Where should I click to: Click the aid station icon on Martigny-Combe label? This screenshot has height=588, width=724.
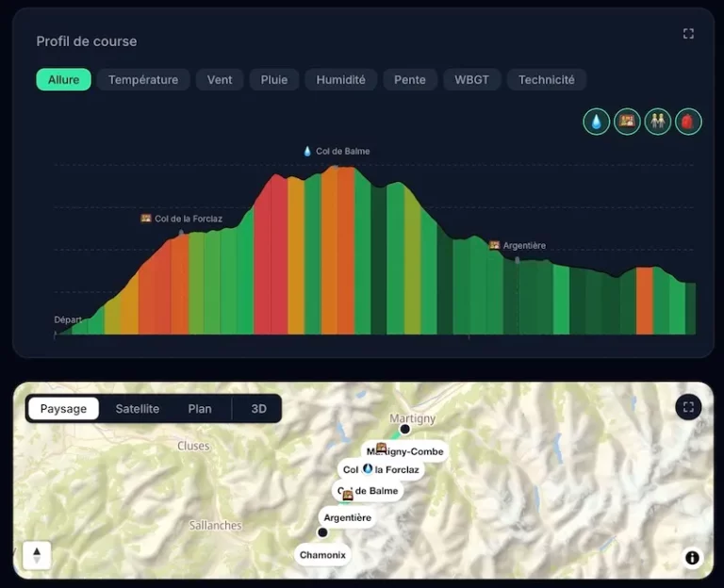tap(381, 447)
